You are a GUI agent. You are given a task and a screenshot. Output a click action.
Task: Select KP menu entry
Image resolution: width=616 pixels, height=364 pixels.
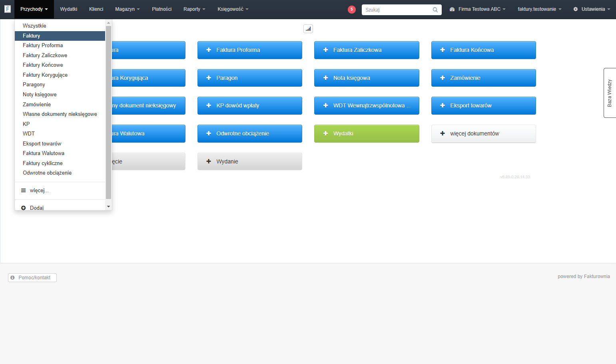pos(60,124)
